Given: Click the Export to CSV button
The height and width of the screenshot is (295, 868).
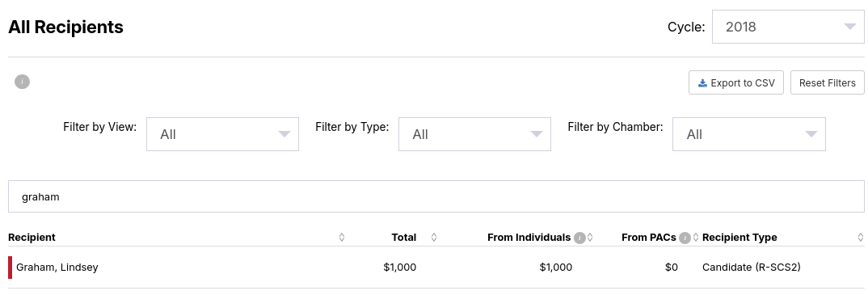Looking at the screenshot, I should [736, 82].
